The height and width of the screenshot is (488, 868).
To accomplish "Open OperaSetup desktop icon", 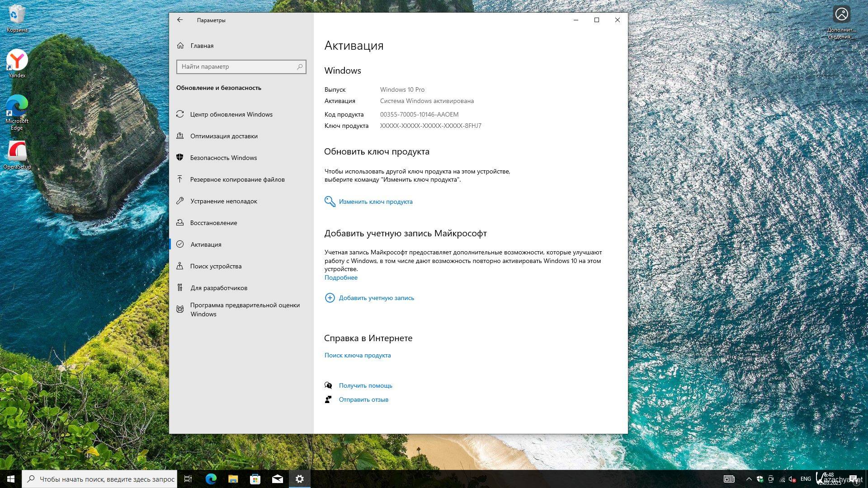I will pyautogui.click(x=17, y=152).
